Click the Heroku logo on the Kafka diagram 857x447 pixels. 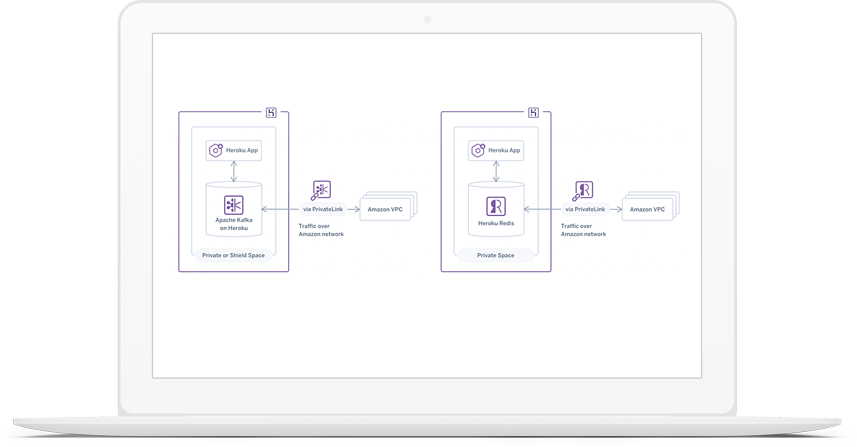coord(271,113)
